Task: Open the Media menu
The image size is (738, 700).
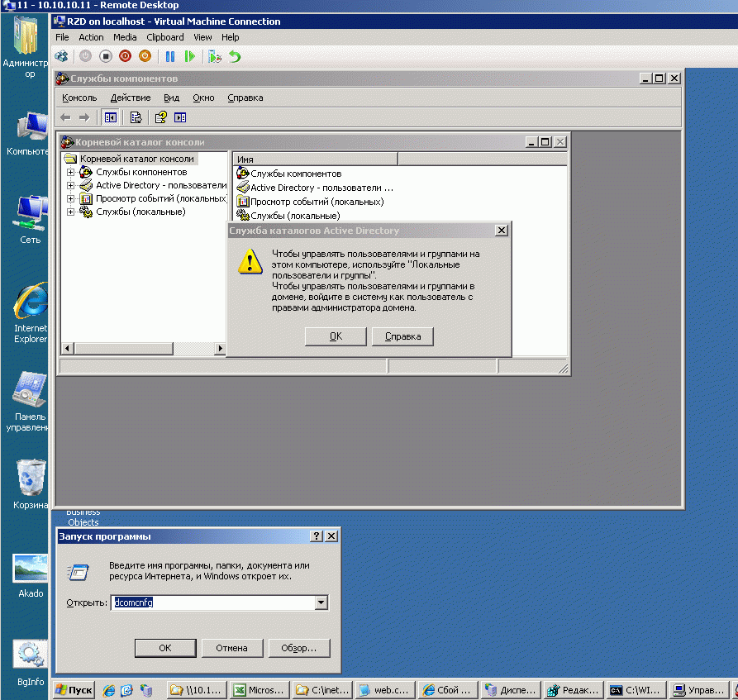Action: point(125,37)
